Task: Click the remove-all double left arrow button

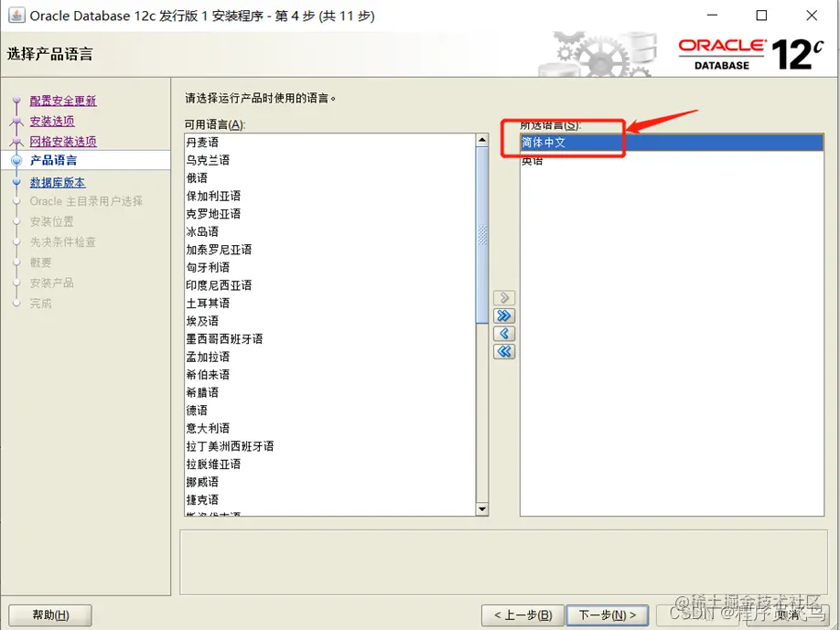Action: 504,352
